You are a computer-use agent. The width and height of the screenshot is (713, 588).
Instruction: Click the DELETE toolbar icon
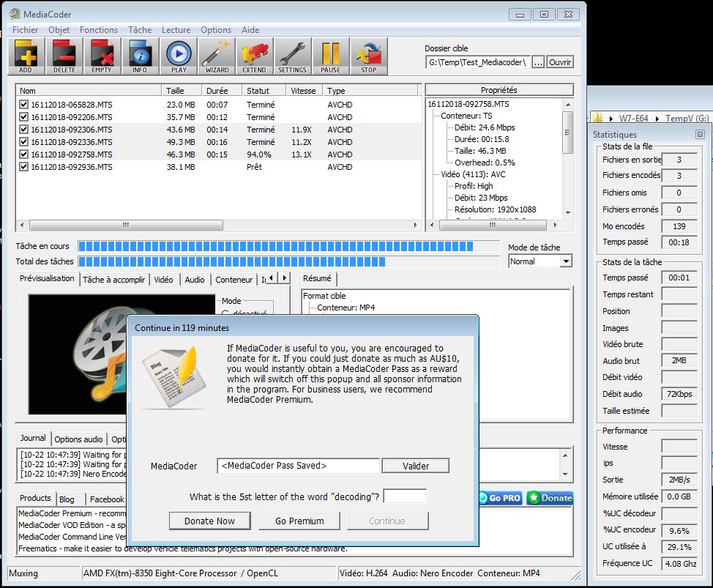pyautogui.click(x=64, y=56)
